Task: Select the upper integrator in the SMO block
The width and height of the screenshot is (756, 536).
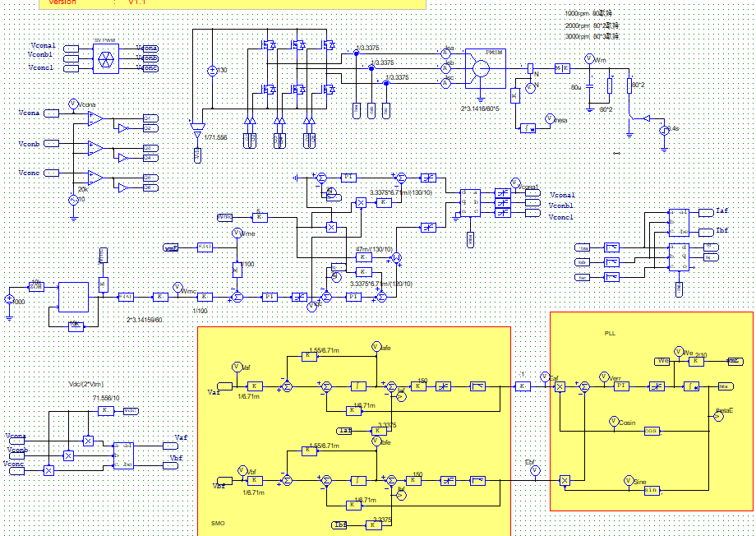Action: tap(358, 386)
